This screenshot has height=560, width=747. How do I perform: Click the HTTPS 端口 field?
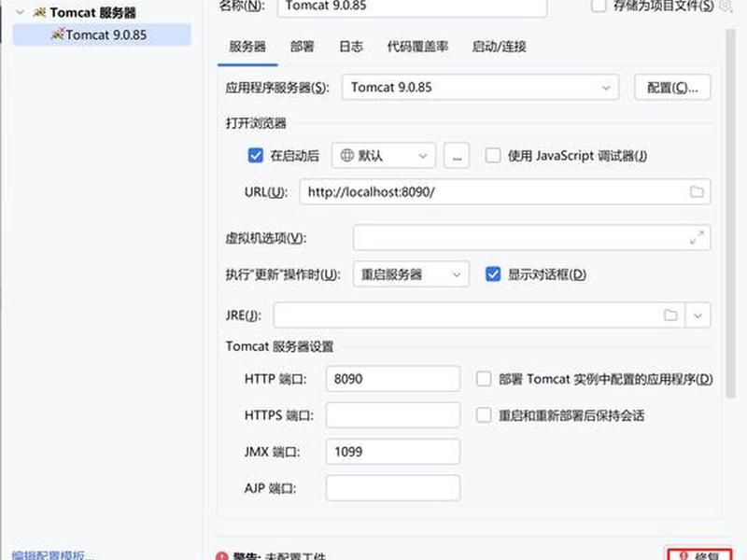(x=393, y=415)
